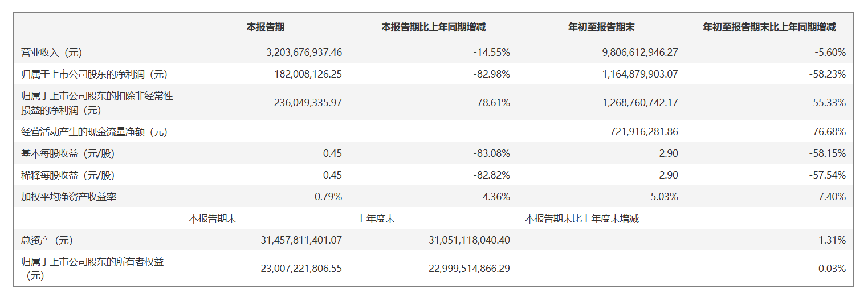Click the 上年度末 sub-header
This screenshot has height=300, width=868.
376,218
